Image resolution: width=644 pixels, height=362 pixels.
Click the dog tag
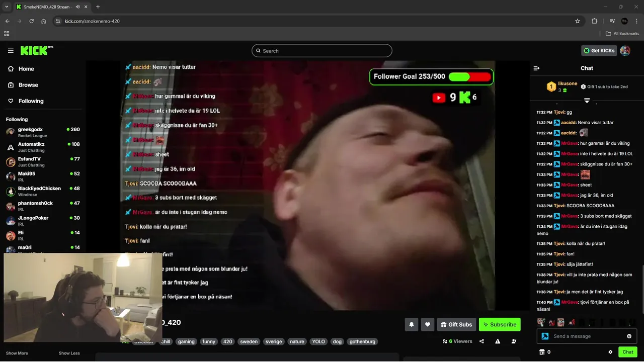point(337,341)
